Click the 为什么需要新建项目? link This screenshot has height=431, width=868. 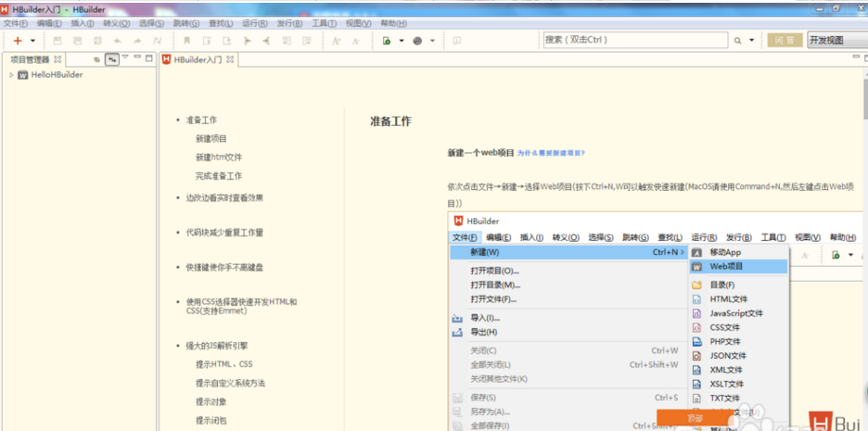(x=551, y=153)
